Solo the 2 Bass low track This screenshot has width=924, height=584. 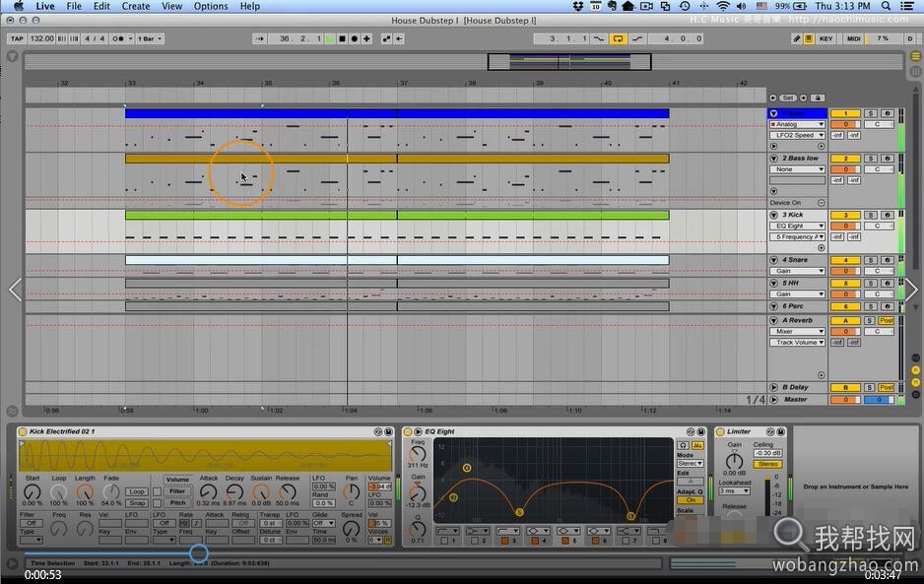pos(871,159)
